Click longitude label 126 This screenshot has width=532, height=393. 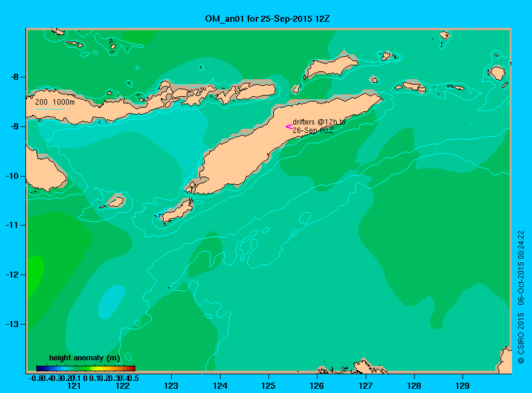(x=317, y=386)
